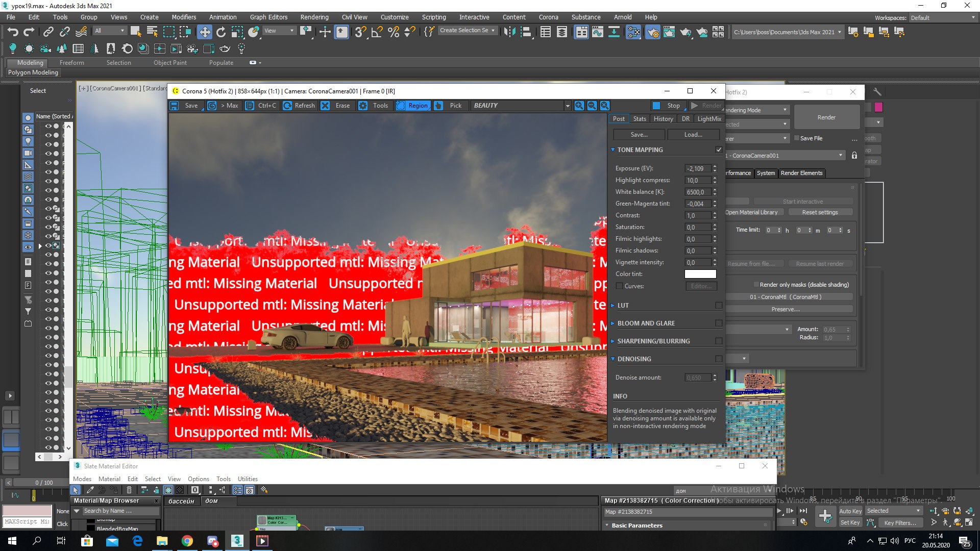Image resolution: width=980 pixels, height=551 pixels.
Task: Enable the LUT checkbox
Action: (719, 306)
